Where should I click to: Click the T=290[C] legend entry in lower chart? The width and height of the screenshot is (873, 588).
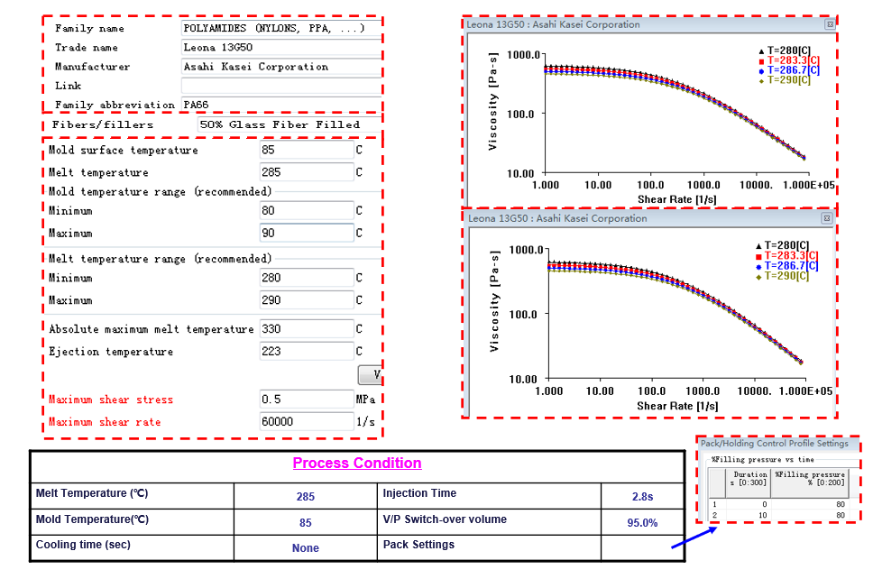click(782, 276)
